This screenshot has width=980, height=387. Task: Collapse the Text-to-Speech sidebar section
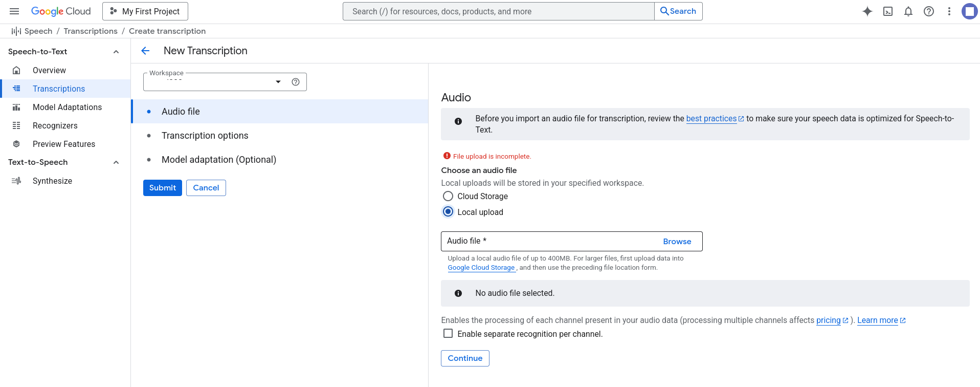click(x=116, y=162)
